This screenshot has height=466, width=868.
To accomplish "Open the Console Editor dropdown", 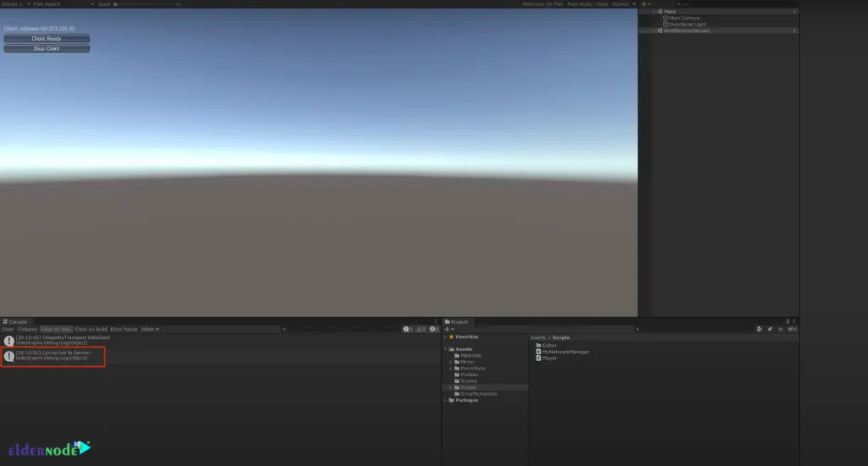I will [x=150, y=329].
